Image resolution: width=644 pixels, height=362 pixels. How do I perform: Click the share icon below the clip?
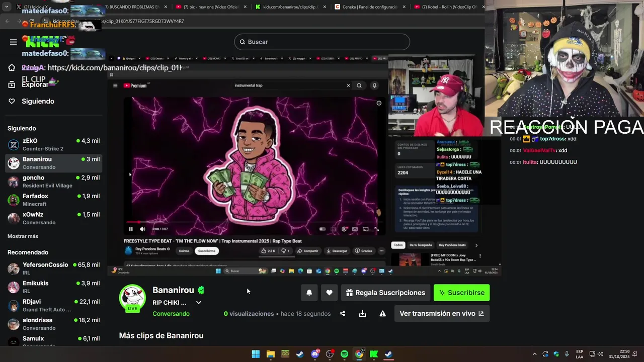pyautogui.click(x=343, y=313)
